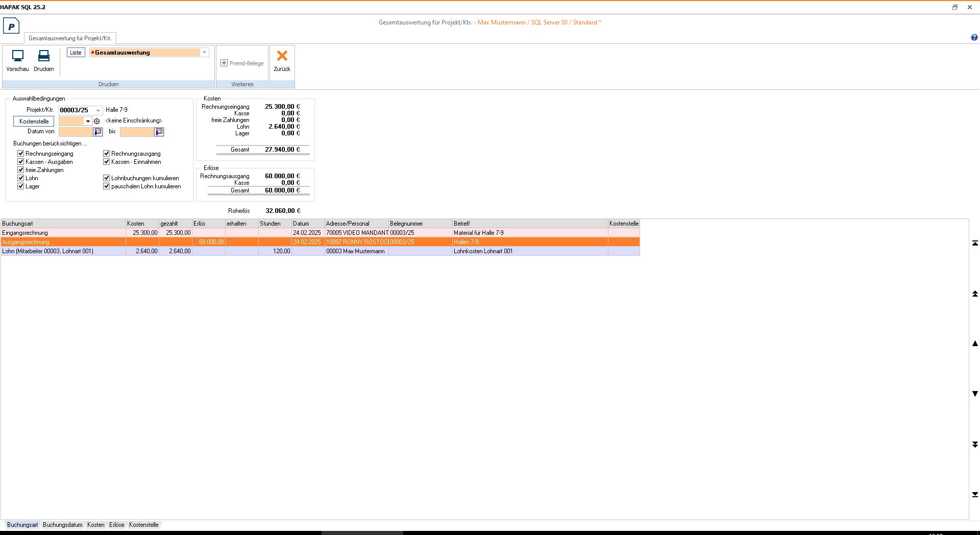Open the blue help question mark icon
Screen dimensions: 980x535
974,38
